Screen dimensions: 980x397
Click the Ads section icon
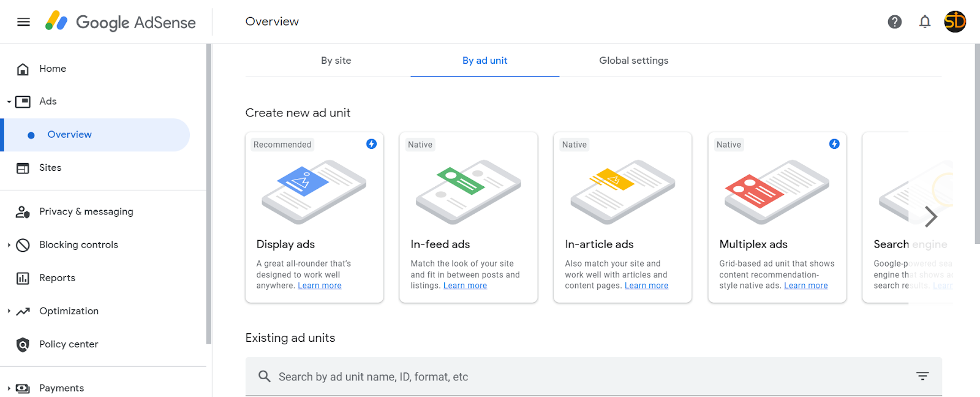(23, 102)
